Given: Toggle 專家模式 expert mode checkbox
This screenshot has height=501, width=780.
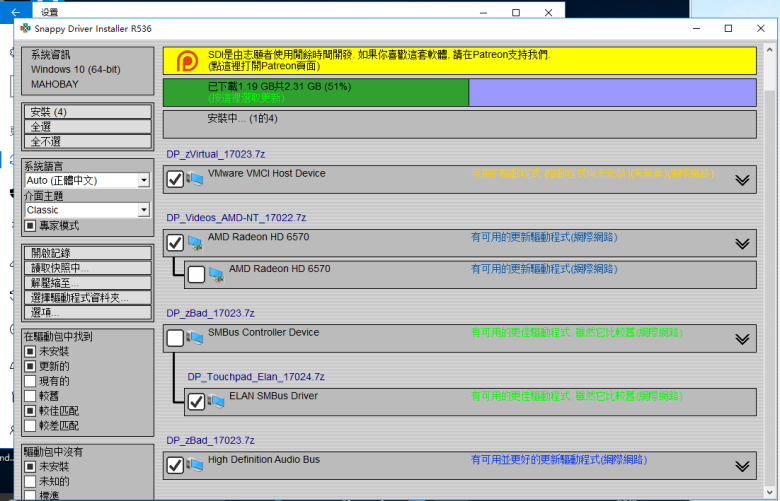Looking at the screenshot, I should 30,226.
